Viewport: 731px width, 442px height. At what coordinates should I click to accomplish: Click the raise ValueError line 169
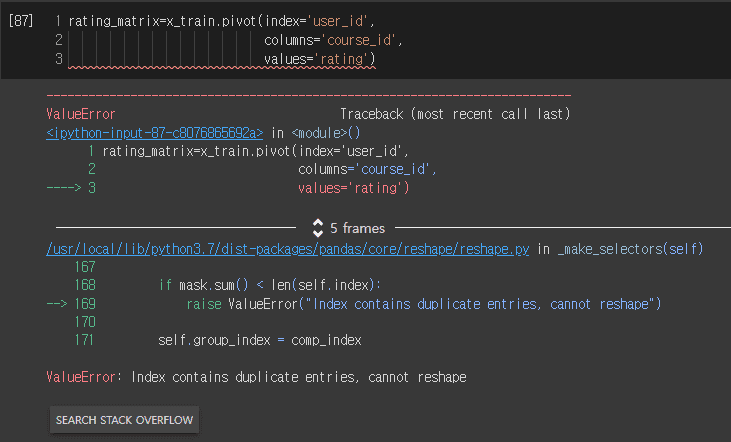pyautogui.click(x=423, y=304)
